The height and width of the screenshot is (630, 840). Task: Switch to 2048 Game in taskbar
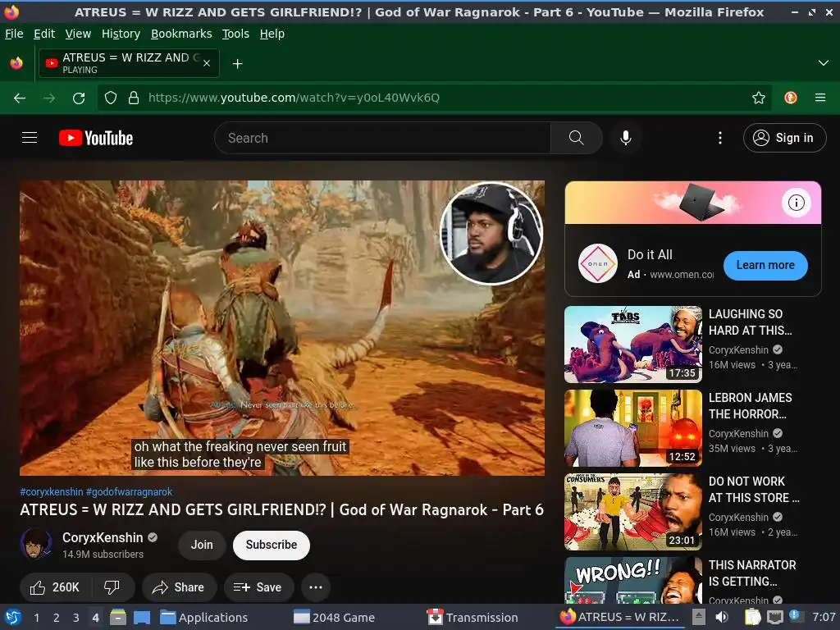(335, 618)
